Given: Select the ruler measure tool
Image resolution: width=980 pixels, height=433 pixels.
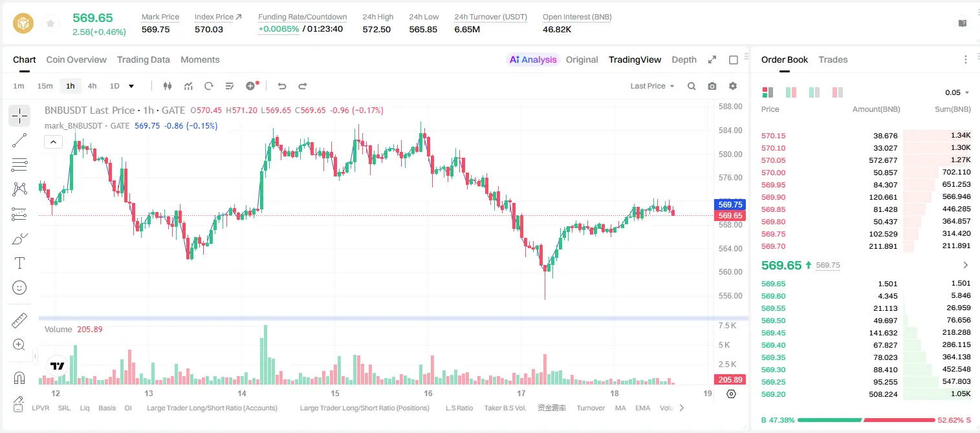Looking at the screenshot, I should click(19, 321).
